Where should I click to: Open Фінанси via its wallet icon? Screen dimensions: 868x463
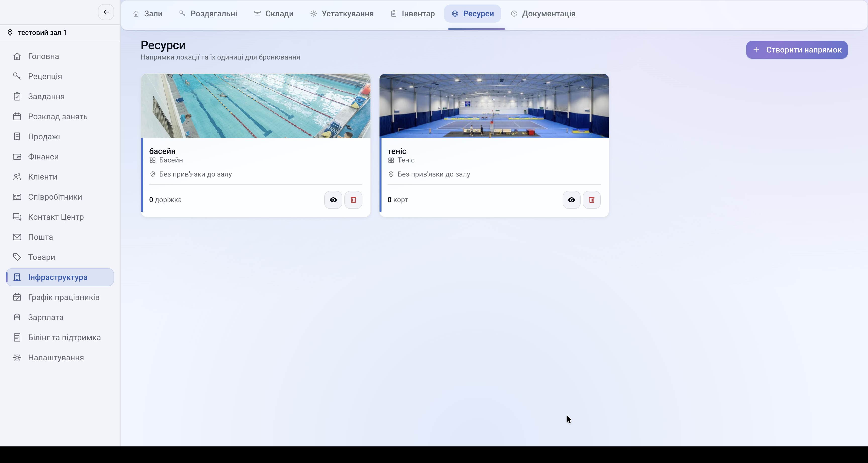coord(17,157)
